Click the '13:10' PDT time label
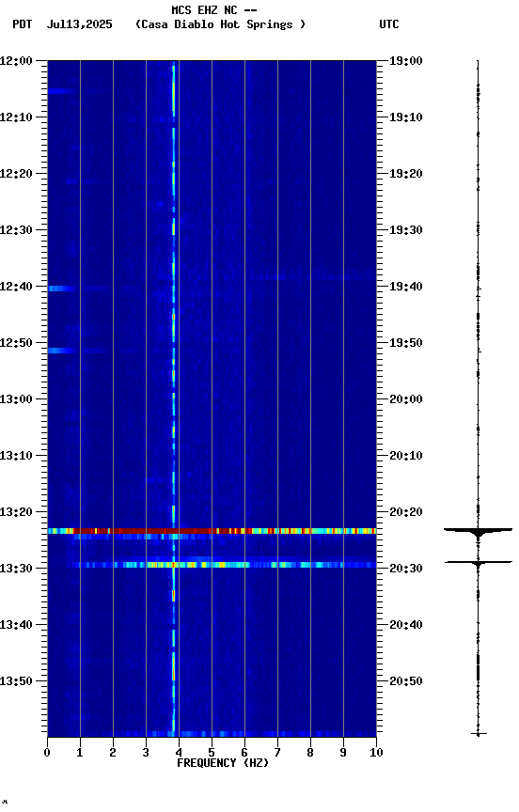The height and width of the screenshot is (812, 519). pos(16,456)
